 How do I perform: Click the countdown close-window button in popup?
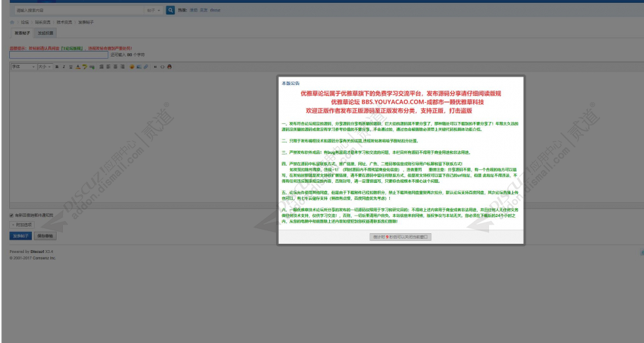click(401, 237)
